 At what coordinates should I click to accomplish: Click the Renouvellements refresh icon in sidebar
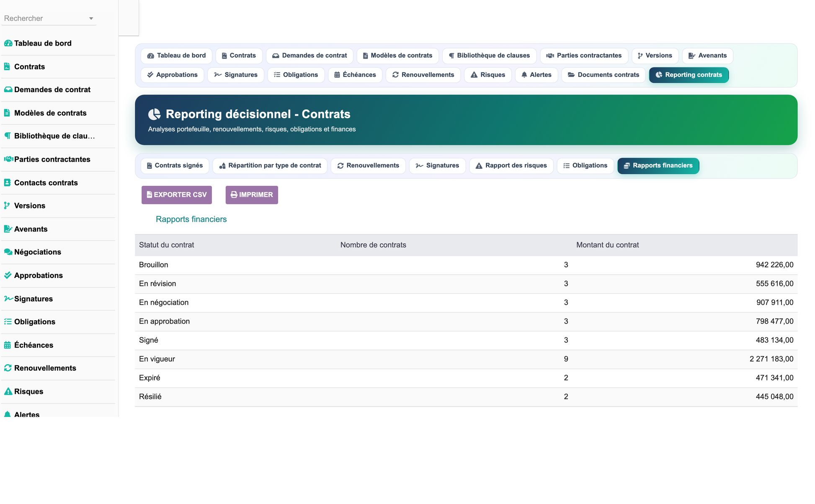8,368
